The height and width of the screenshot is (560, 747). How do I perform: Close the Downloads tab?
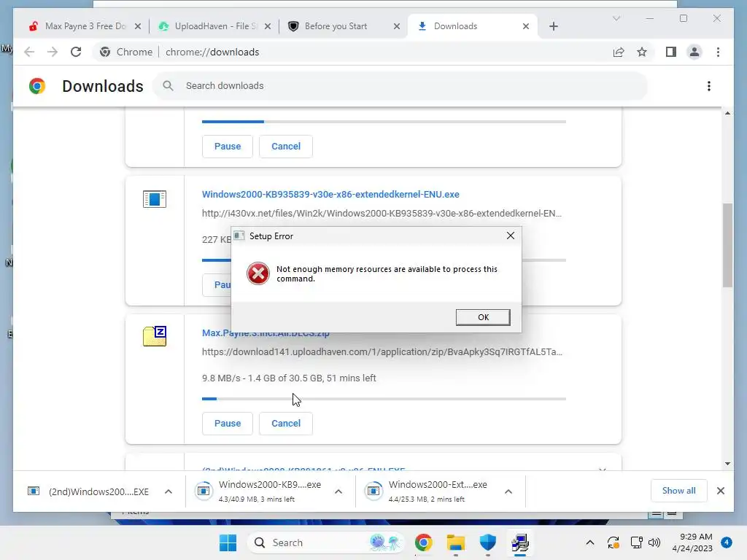[x=526, y=26]
